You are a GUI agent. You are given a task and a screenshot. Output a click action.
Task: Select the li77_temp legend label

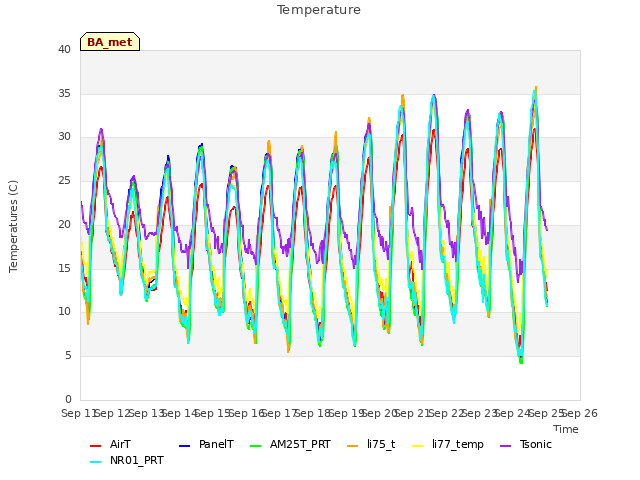[458, 444]
